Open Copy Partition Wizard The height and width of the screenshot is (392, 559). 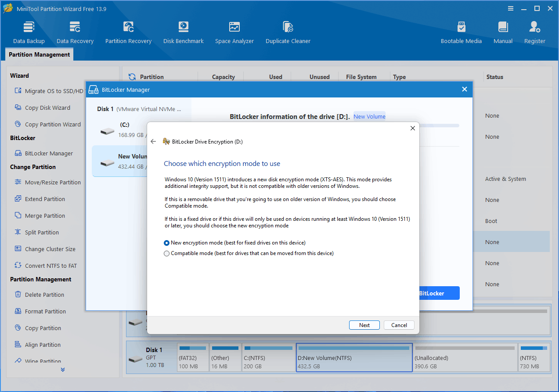pyautogui.click(x=47, y=124)
